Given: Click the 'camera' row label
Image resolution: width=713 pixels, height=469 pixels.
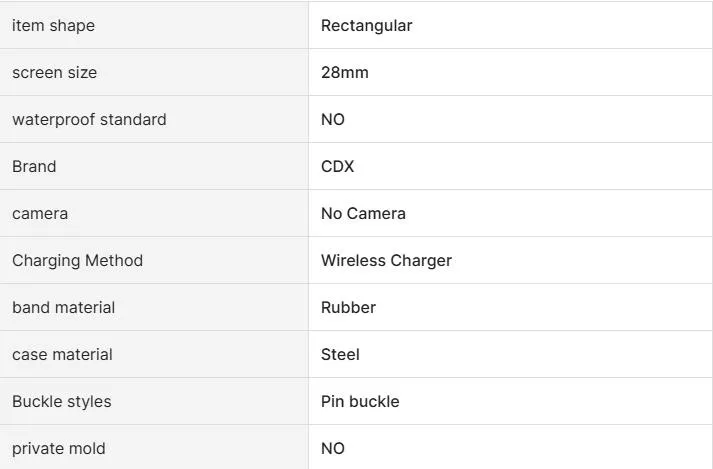Looking at the screenshot, I should (x=40, y=214).
